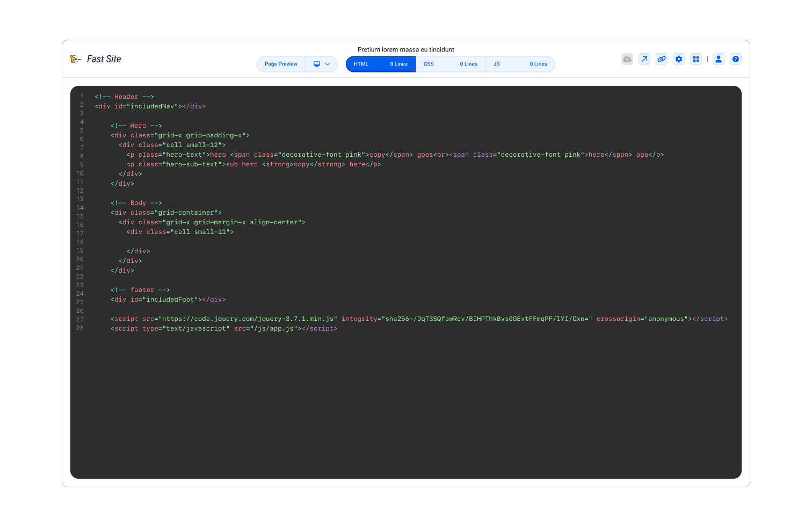This screenshot has width=812, height=527.
Task: Click the '<!-- Header -->' comment line
Action: [x=125, y=97]
